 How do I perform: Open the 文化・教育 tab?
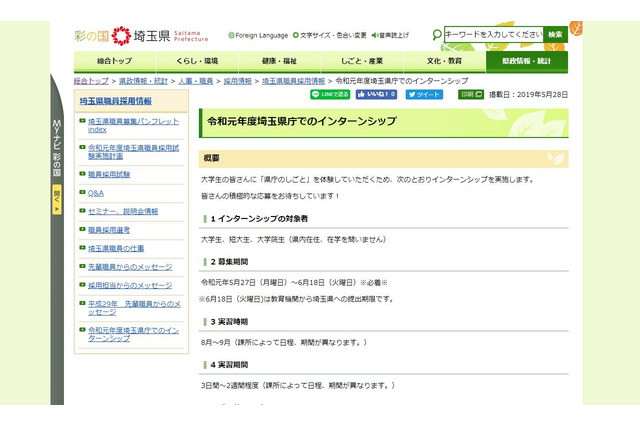(444, 61)
